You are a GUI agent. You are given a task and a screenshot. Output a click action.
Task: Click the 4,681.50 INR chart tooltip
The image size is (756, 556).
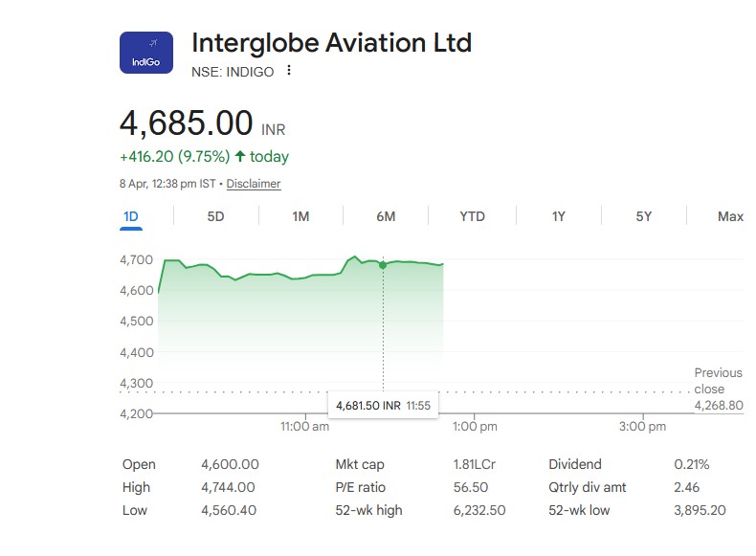[383, 406]
